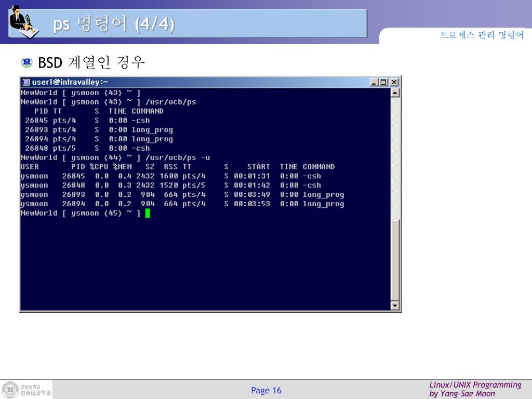Click start time '00:01:42'
This screenshot has height=399, width=532.
coord(252,185)
